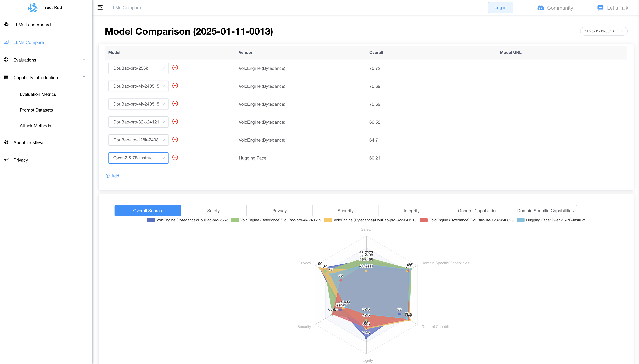Click the Discord Community icon
The height and width of the screenshot is (364, 639).
tap(541, 8)
